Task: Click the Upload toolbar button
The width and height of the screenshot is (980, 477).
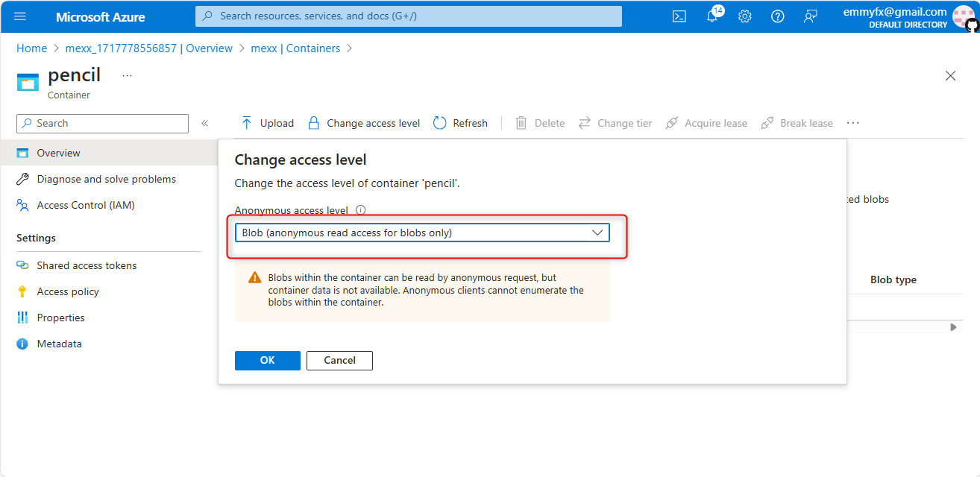Action: (268, 123)
